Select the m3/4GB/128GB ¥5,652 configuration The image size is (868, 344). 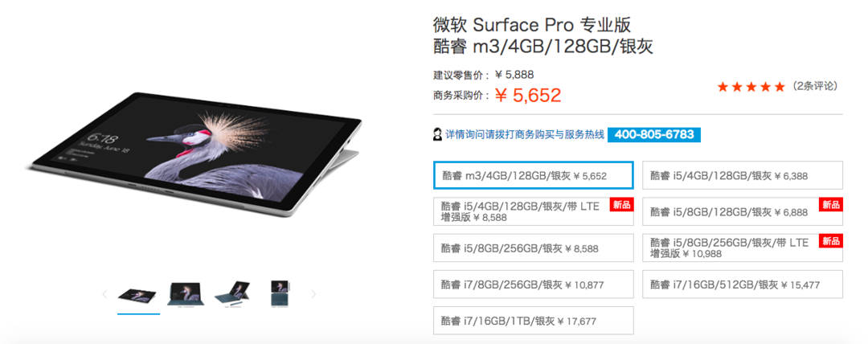click(534, 175)
